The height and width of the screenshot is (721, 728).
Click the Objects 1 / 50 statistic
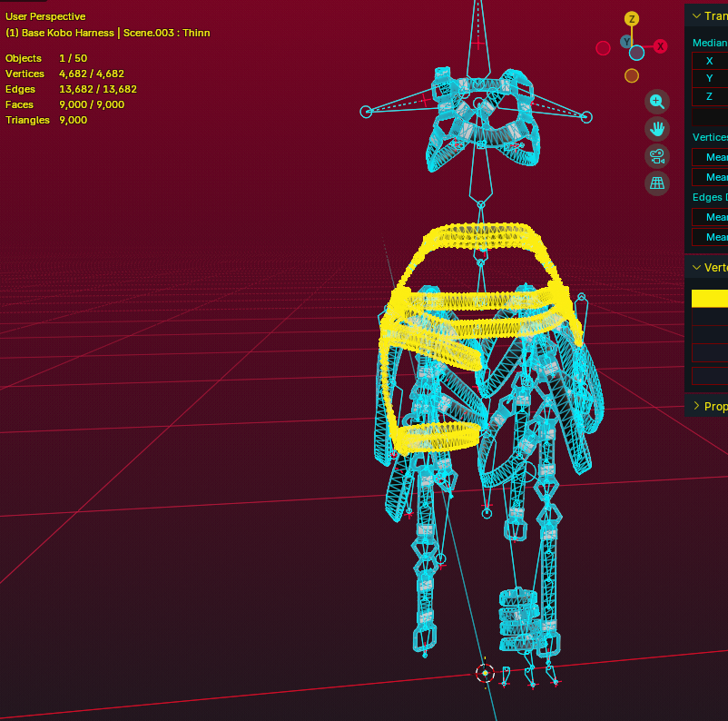point(46,58)
